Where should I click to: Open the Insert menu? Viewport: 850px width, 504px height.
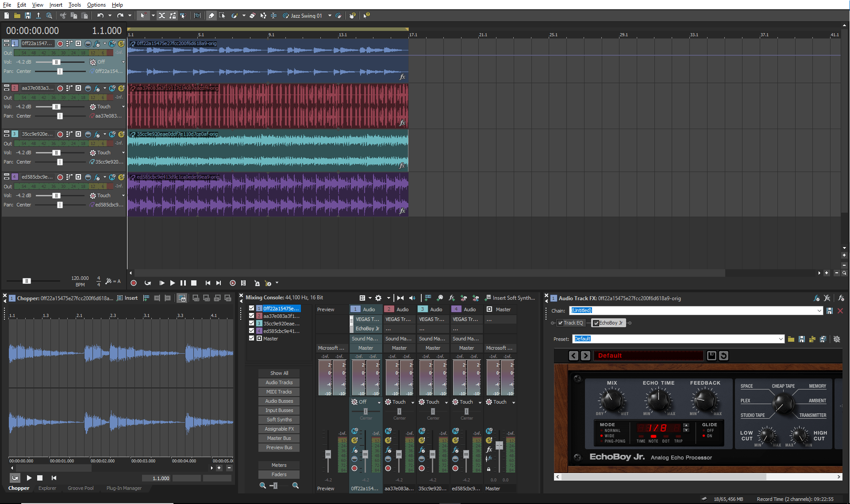coord(56,5)
